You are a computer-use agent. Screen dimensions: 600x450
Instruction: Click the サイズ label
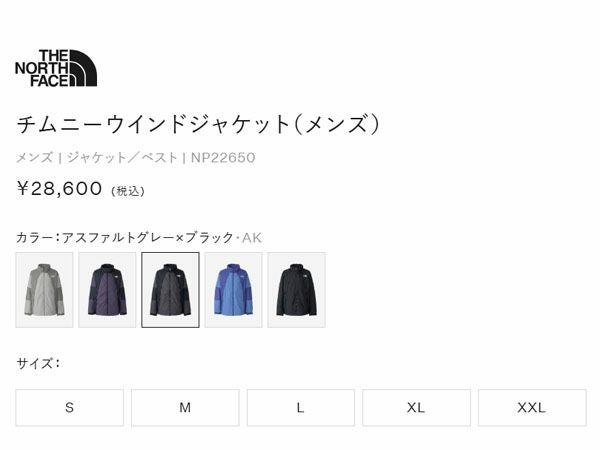34,363
